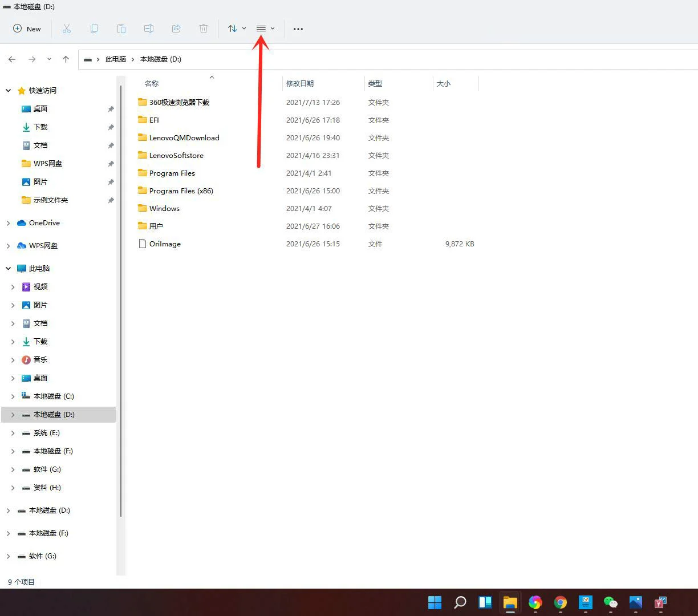
Task: Go forward with the right arrow
Action: 32,59
